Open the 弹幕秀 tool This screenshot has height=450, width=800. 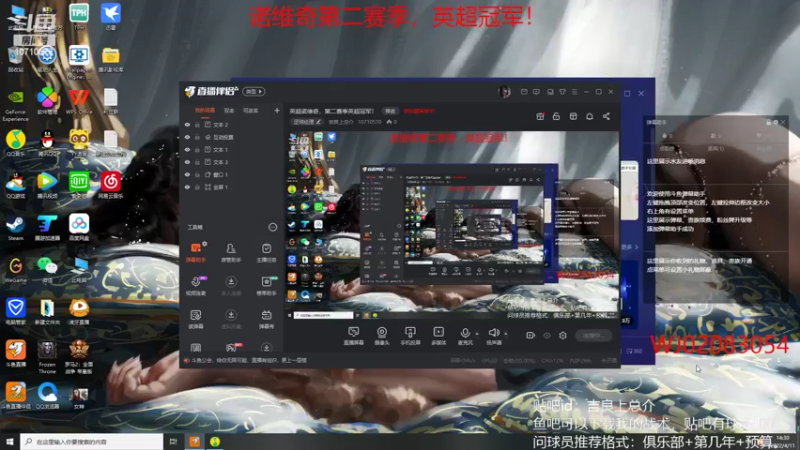point(266,319)
